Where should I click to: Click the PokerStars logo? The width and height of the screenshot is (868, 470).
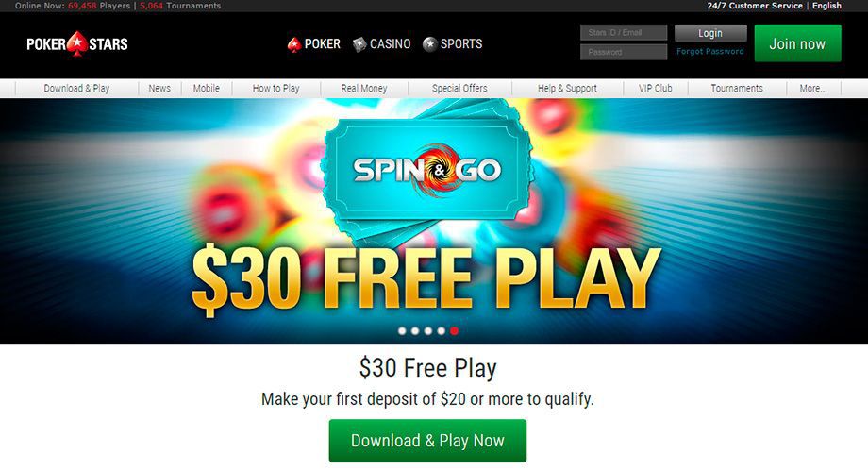click(77, 43)
